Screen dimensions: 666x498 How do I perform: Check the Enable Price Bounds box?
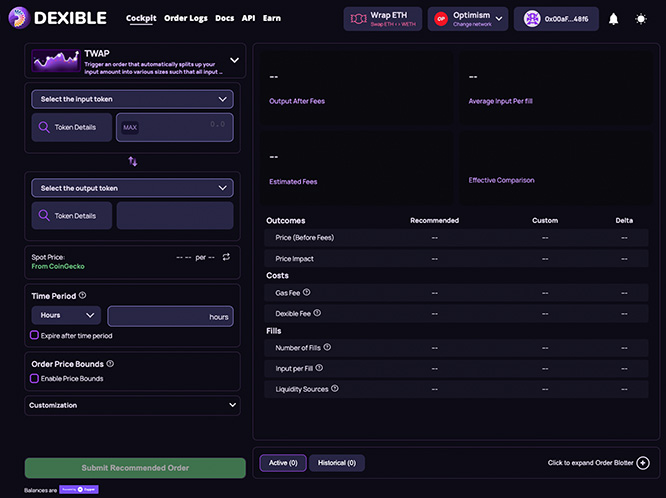pos(35,379)
